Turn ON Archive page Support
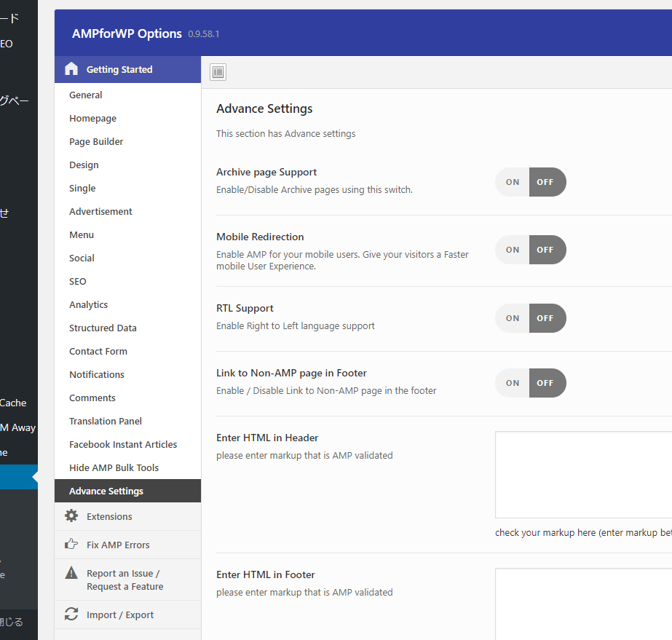Viewport: 672px width, 640px height. pyautogui.click(x=512, y=182)
